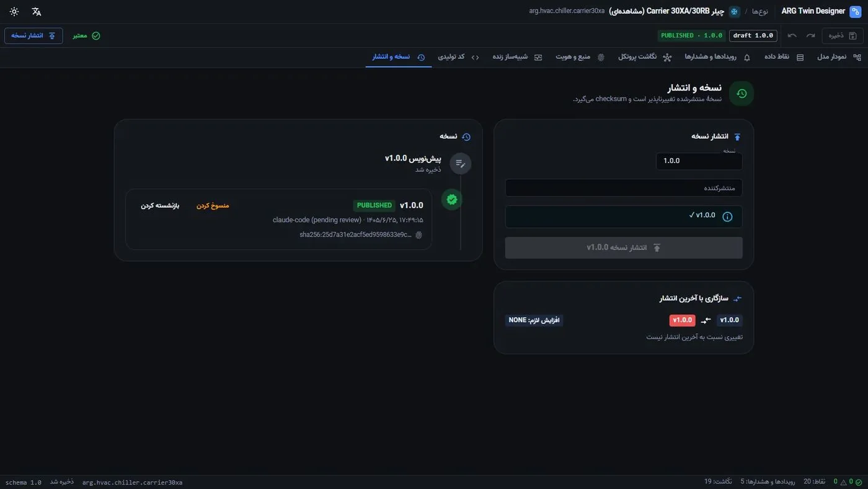868x489 pixels.
Task: Switch to the شبیه‌ساز زنده tab
Action: pyautogui.click(x=517, y=57)
